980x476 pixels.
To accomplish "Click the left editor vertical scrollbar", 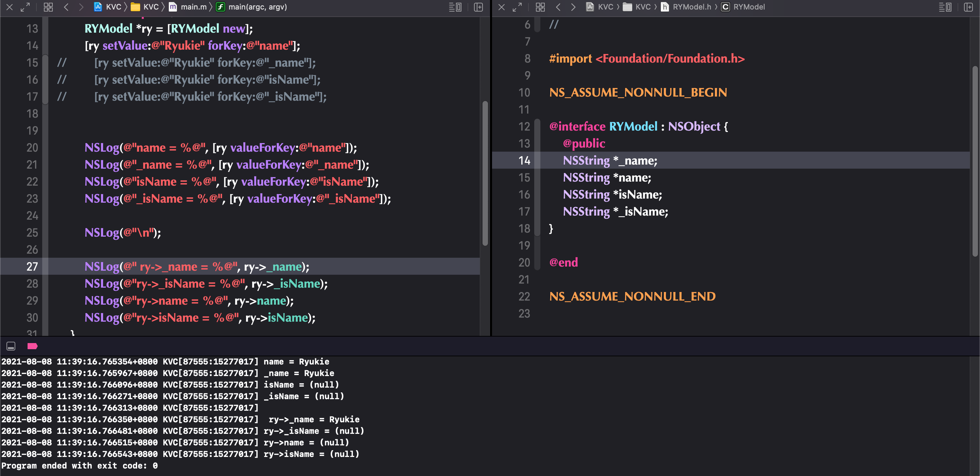I will pyautogui.click(x=485, y=173).
